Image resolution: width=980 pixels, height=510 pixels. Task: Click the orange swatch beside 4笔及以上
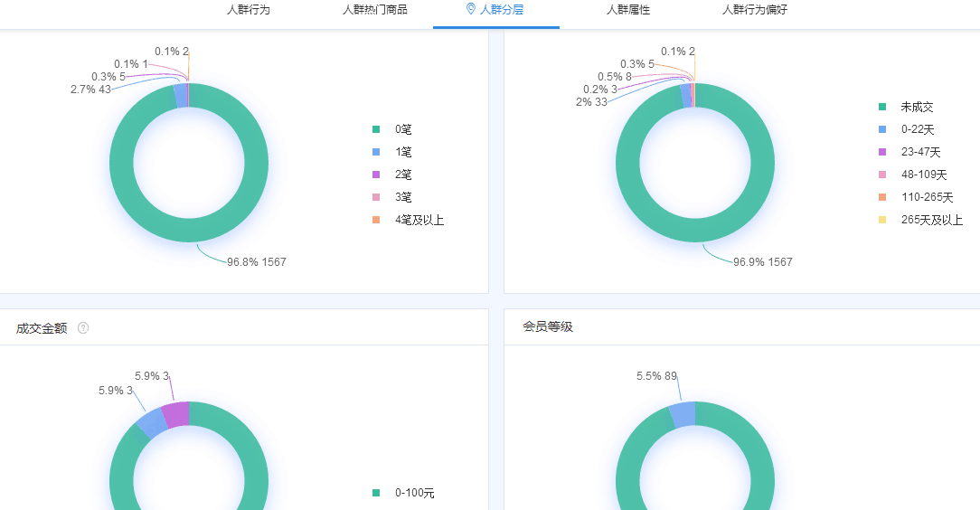[x=376, y=220]
